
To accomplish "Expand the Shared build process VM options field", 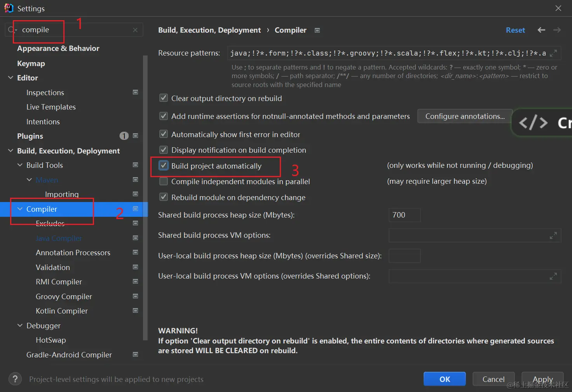I will tap(553, 235).
